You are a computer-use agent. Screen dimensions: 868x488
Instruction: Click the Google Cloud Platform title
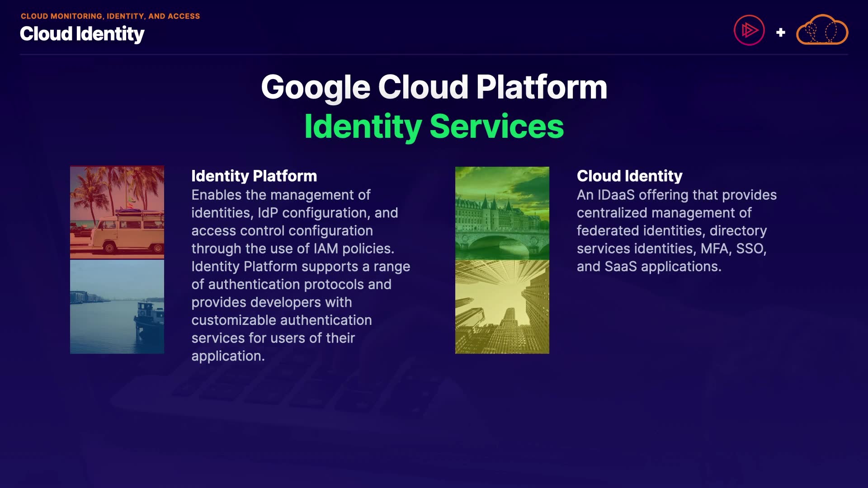coord(434,87)
